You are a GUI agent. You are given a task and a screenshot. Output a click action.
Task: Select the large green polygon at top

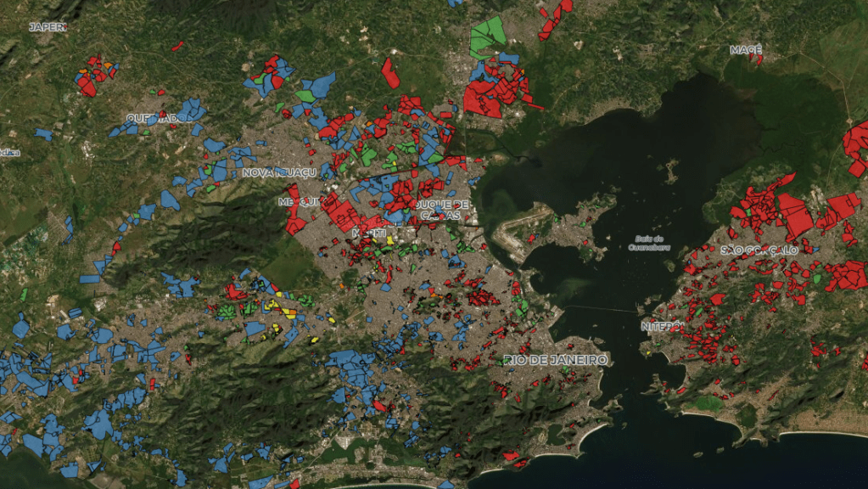pos(487,36)
